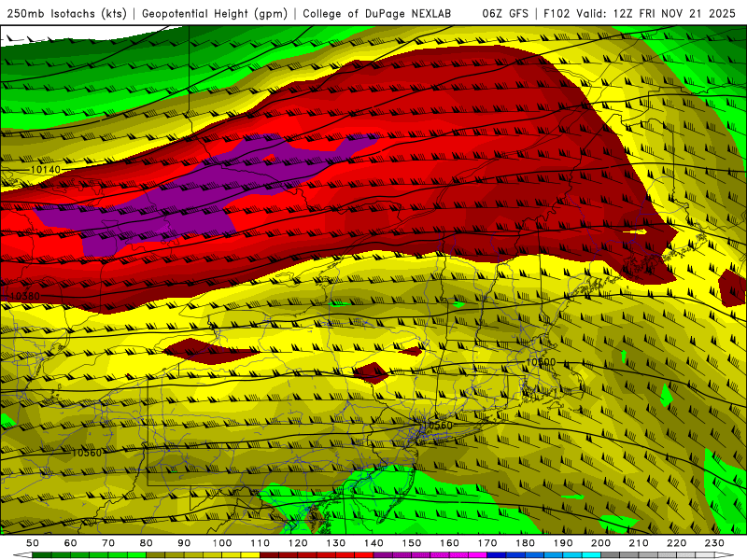Click the '60' value on the color scale
The height and width of the screenshot is (560, 747).
71,543
